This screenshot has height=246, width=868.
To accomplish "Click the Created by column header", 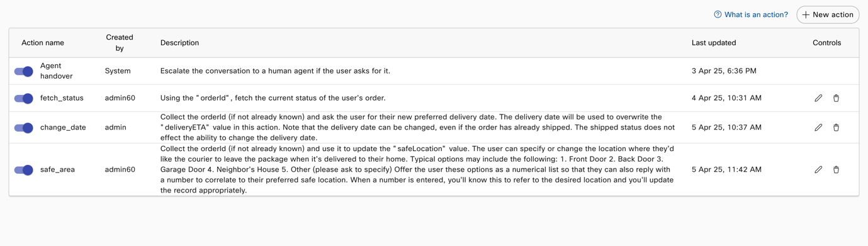I will click(x=120, y=43).
